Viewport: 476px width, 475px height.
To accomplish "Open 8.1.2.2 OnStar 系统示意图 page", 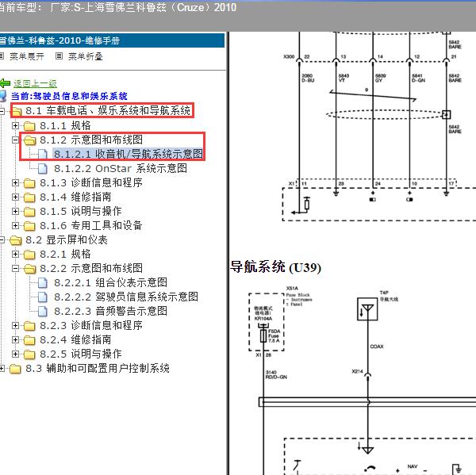I will [x=121, y=168].
